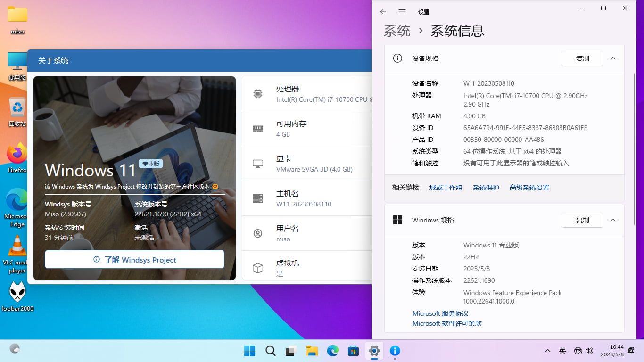Copy device specifications with 复制 button
644x362 pixels.
582,58
